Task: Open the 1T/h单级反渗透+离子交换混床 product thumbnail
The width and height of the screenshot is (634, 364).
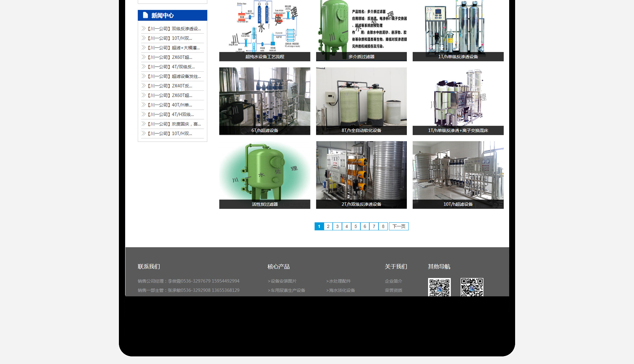Action: click(x=458, y=101)
